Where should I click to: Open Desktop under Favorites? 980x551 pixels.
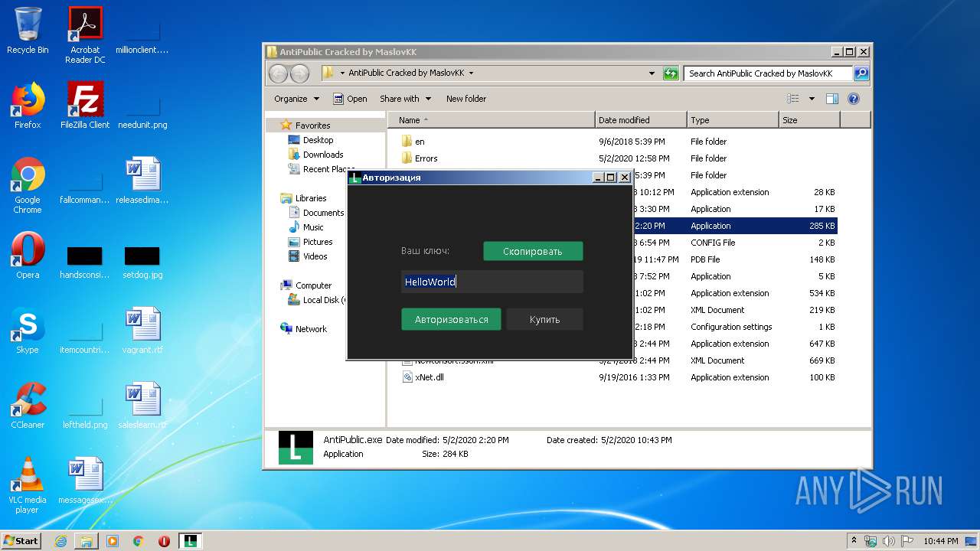[318, 140]
